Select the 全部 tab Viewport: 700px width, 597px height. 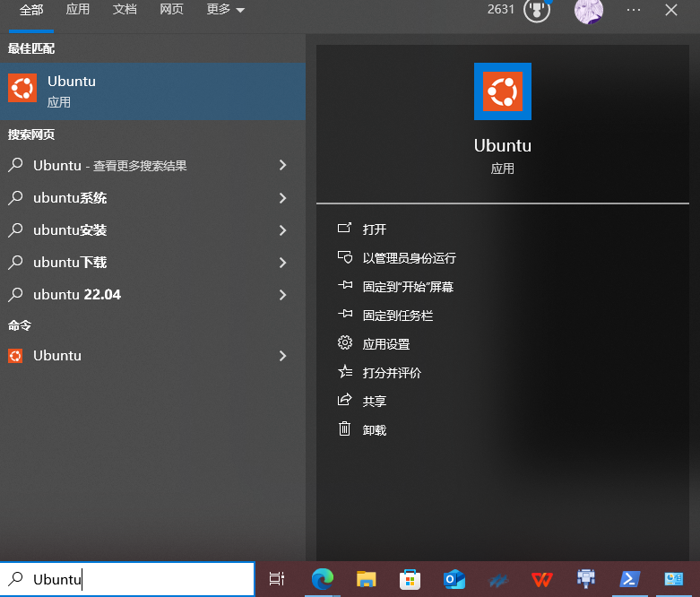point(31,10)
